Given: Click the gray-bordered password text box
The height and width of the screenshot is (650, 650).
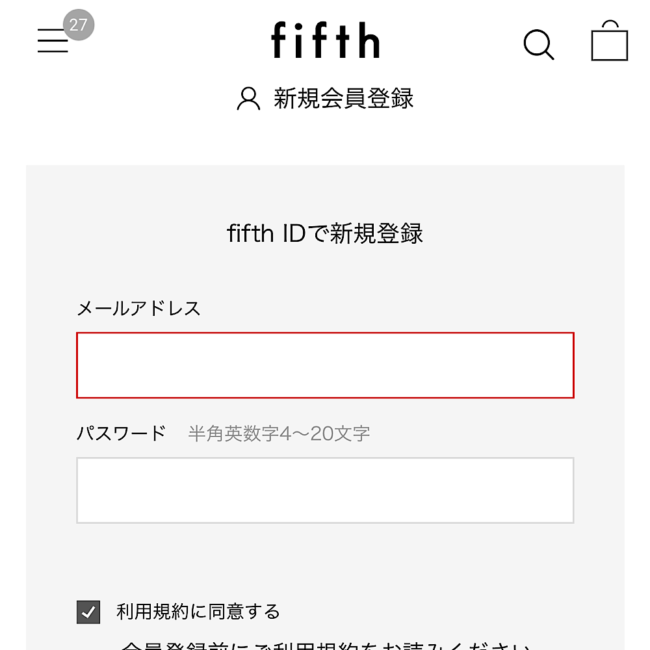Looking at the screenshot, I should pyautogui.click(x=325, y=490).
